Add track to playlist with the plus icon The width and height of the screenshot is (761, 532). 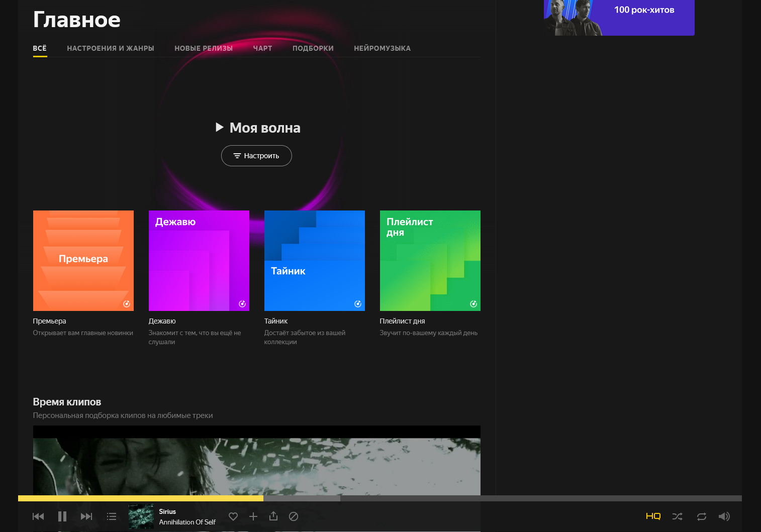pos(253,516)
